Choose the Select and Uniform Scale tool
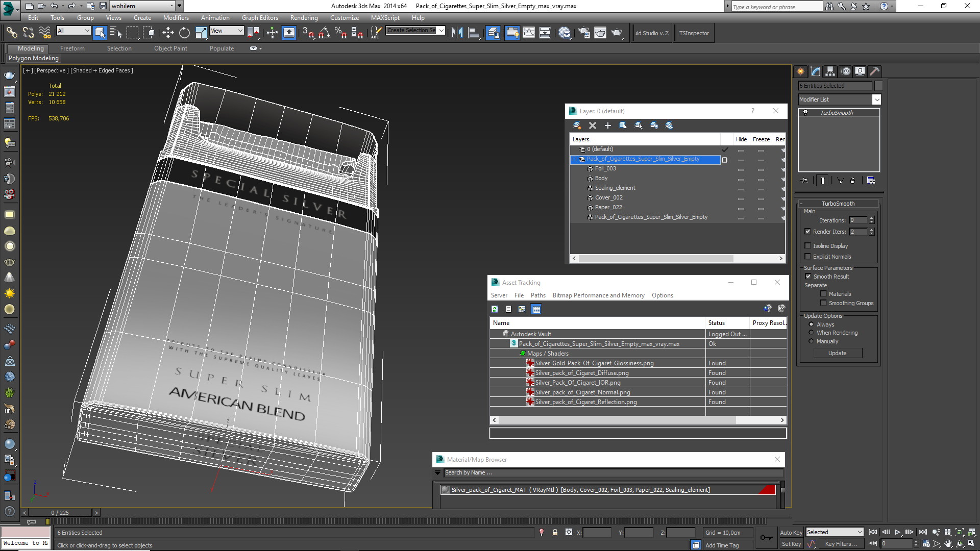Image resolution: width=980 pixels, height=551 pixels. pyautogui.click(x=201, y=33)
